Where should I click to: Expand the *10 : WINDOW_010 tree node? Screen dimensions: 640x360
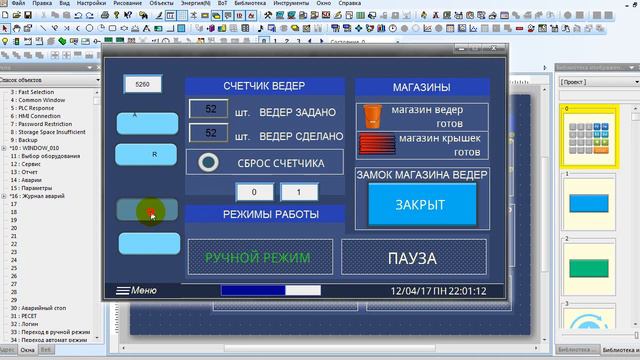point(4,148)
